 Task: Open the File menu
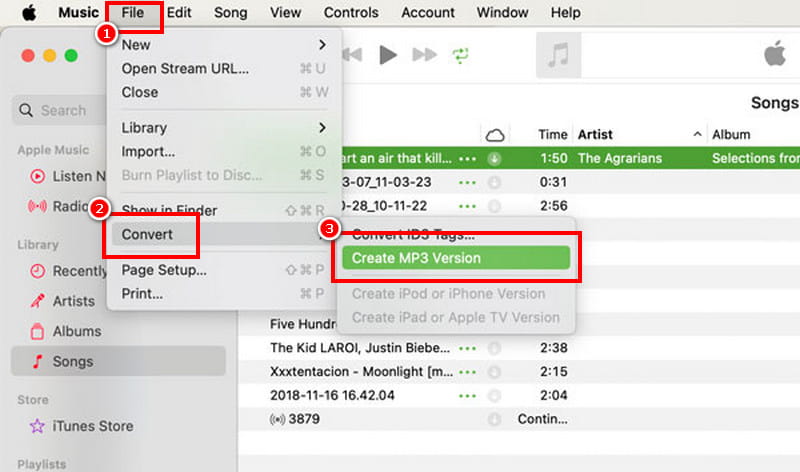133,12
